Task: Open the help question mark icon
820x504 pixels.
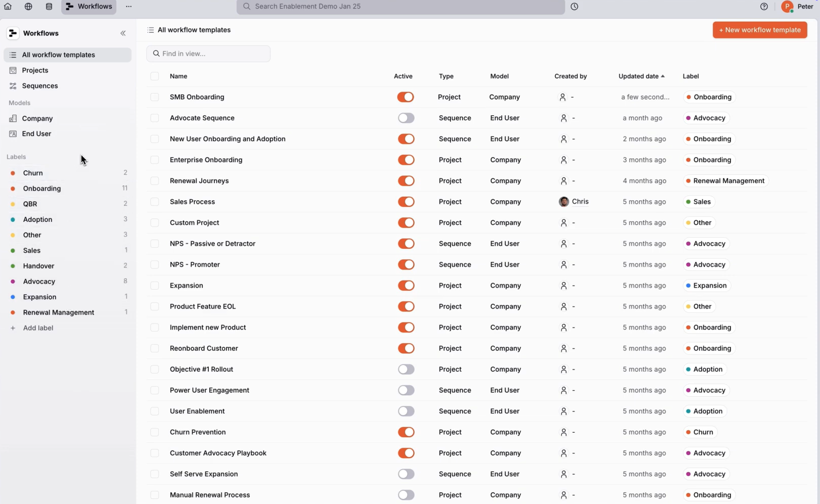Action: pyautogui.click(x=764, y=7)
